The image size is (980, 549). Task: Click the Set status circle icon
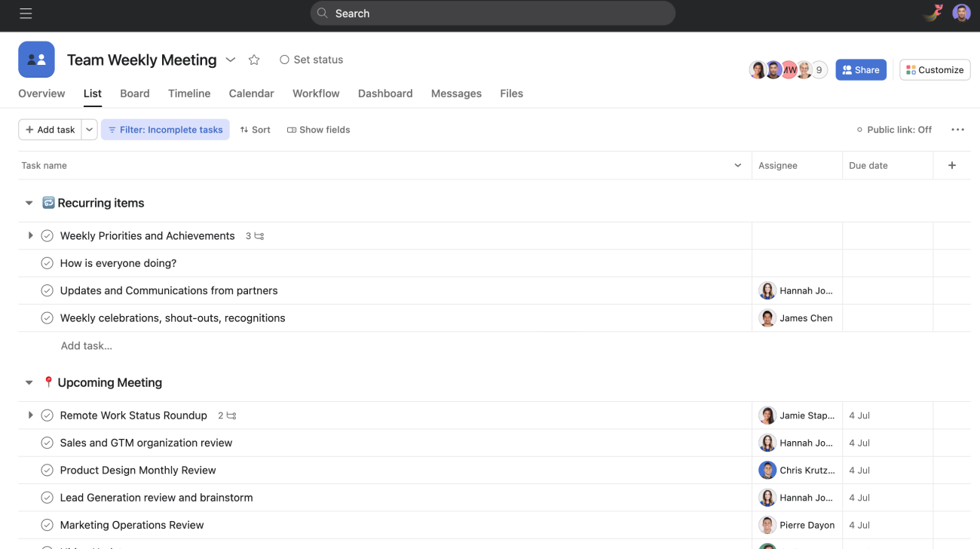tap(284, 59)
